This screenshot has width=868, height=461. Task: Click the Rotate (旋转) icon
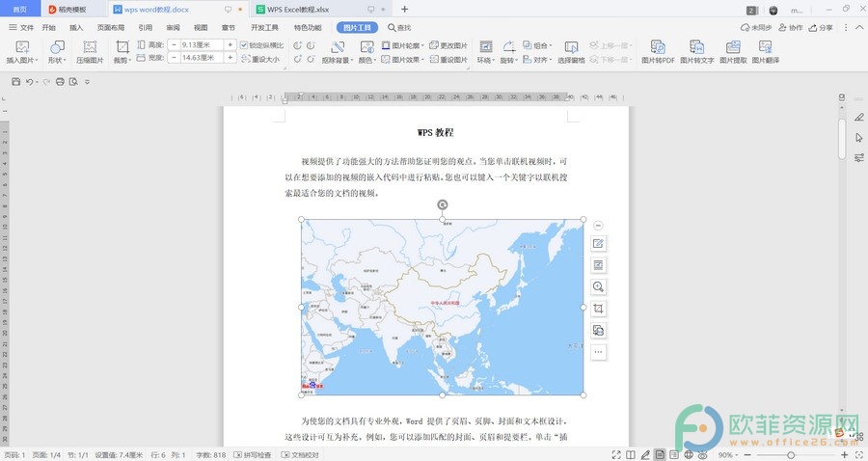(x=508, y=47)
